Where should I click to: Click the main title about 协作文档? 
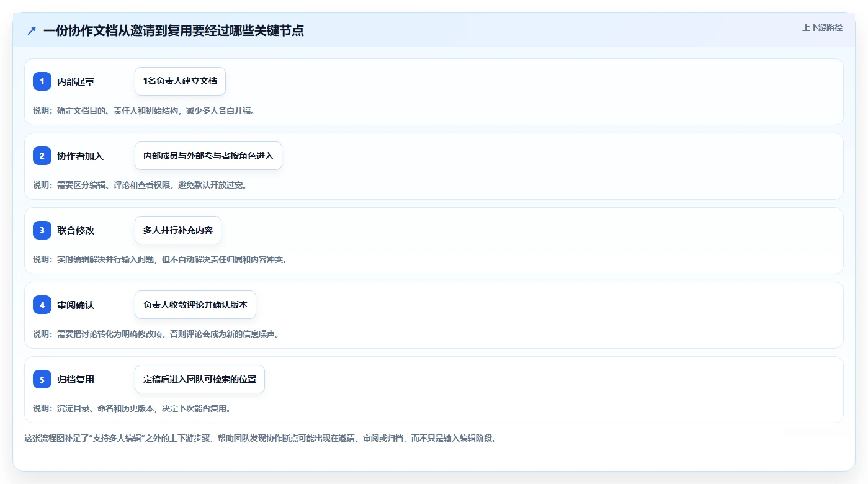174,30
